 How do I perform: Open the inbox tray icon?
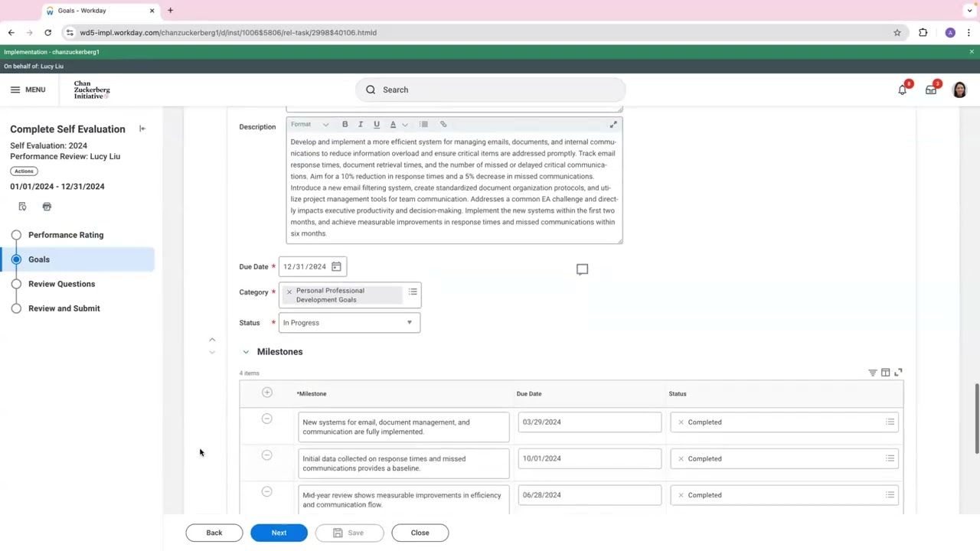pos(931,90)
